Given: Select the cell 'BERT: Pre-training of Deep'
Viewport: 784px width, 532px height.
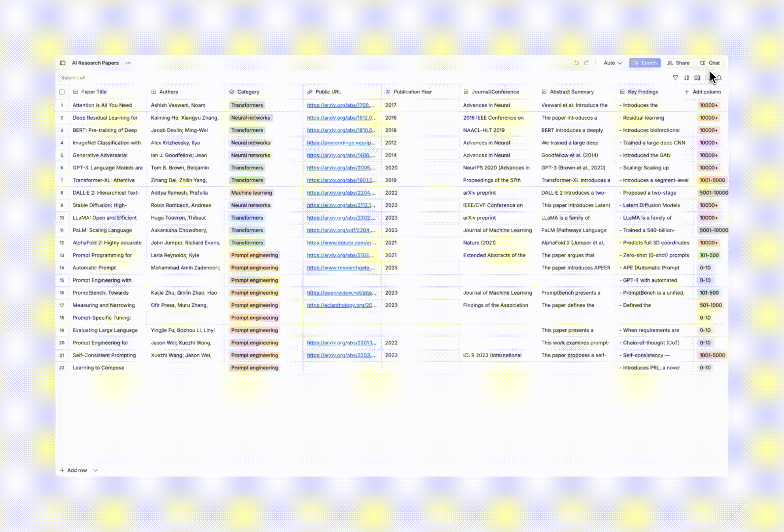Looking at the screenshot, I should point(107,131).
